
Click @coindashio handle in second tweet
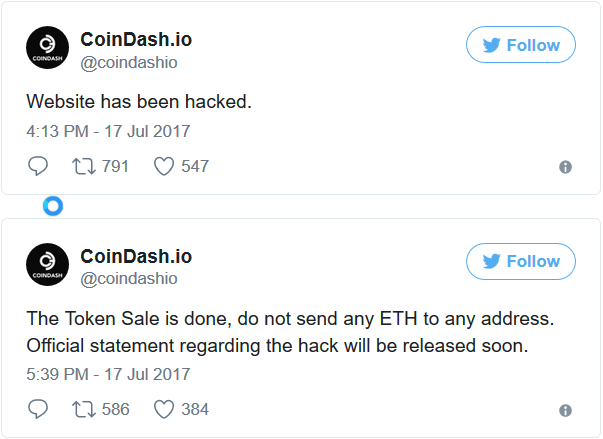[x=128, y=279]
